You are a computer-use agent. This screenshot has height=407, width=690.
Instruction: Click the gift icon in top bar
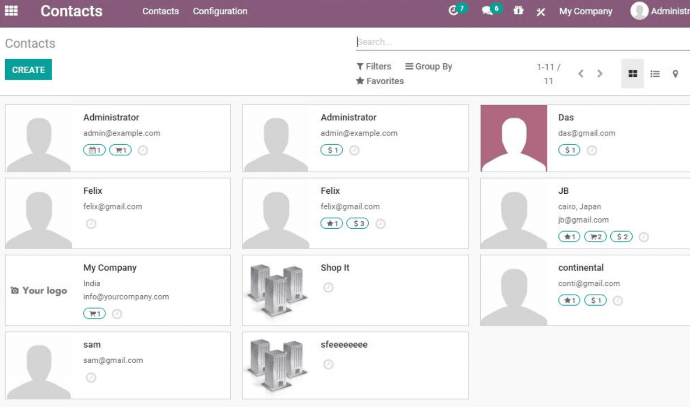[x=518, y=10]
